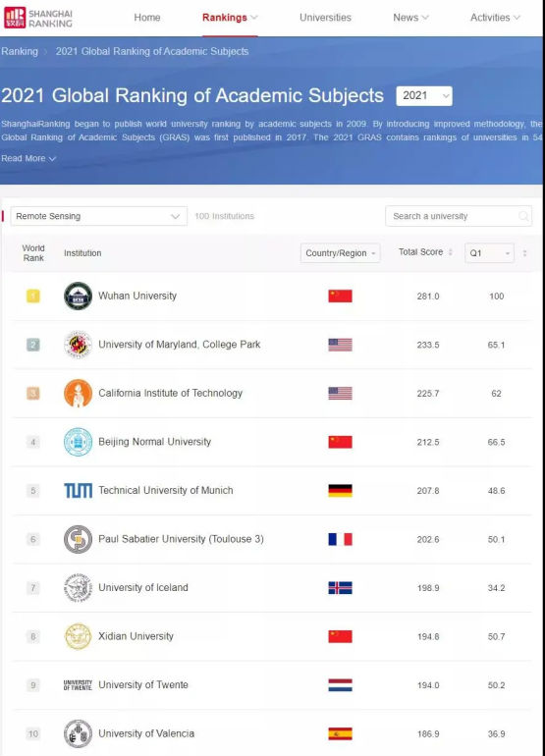Open the News menu
Viewport: 545px width, 756px height.
pos(410,18)
